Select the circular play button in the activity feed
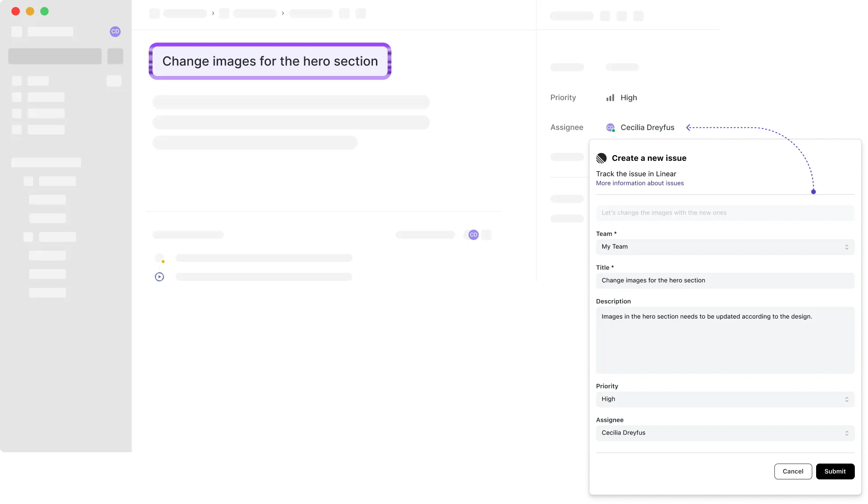Screen dimensions: 868x504 tap(159, 276)
